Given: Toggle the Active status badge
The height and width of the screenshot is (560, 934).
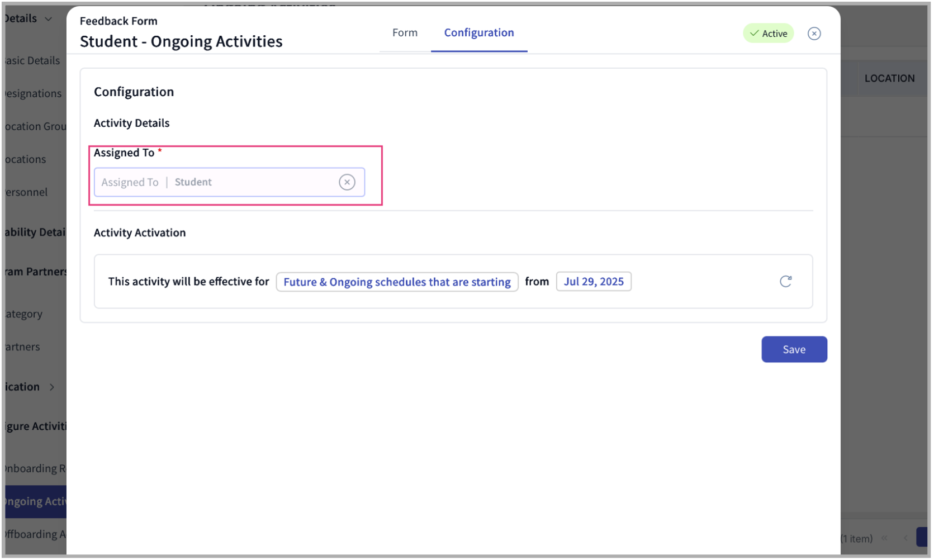Looking at the screenshot, I should pyautogui.click(x=769, y=33).
